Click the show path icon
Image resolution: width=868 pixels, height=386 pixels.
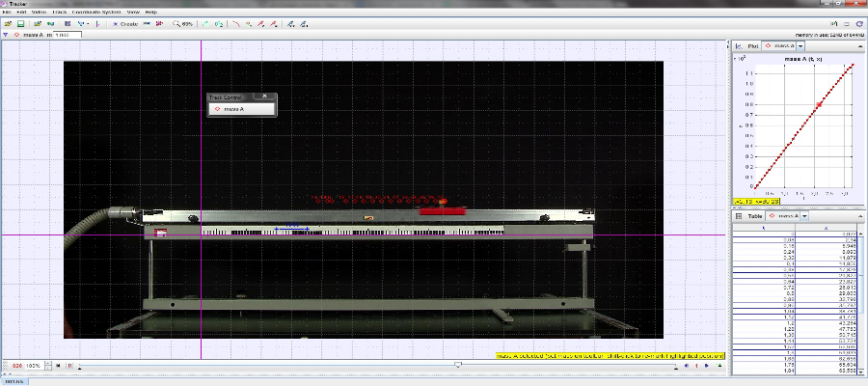[236, 24]
